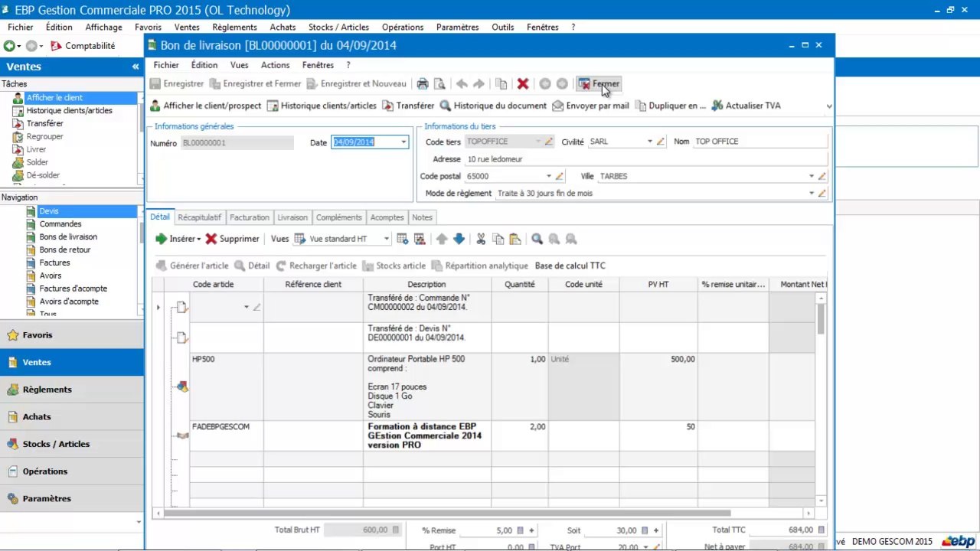Open the Date dropdown calendar arrow

403,142
